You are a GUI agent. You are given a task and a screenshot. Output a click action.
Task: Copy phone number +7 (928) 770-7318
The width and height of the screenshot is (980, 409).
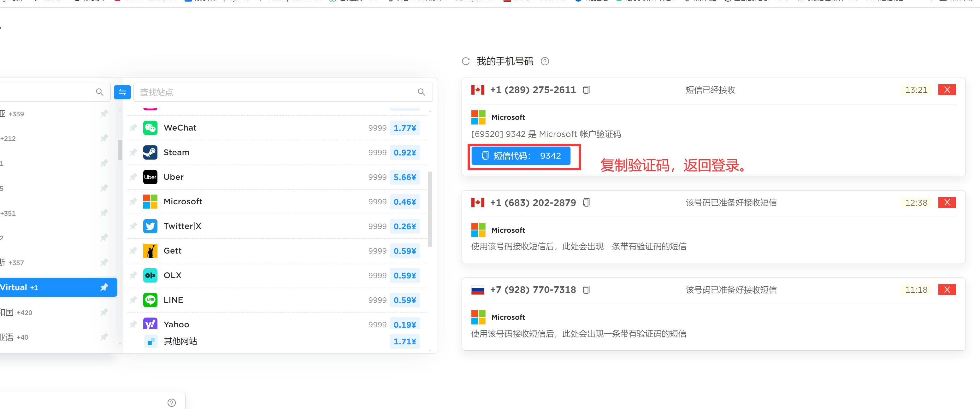click(586, 290)
